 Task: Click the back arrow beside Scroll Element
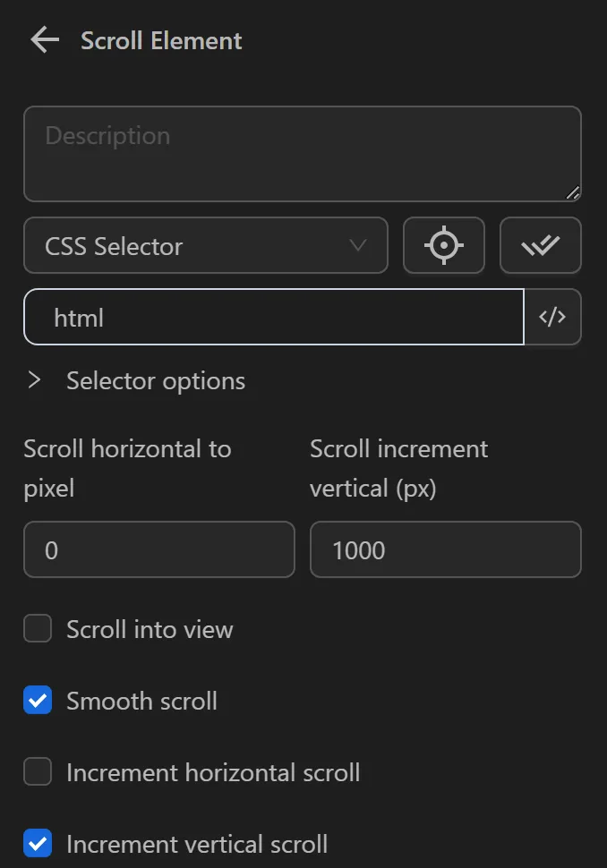[x=43, y=39]
